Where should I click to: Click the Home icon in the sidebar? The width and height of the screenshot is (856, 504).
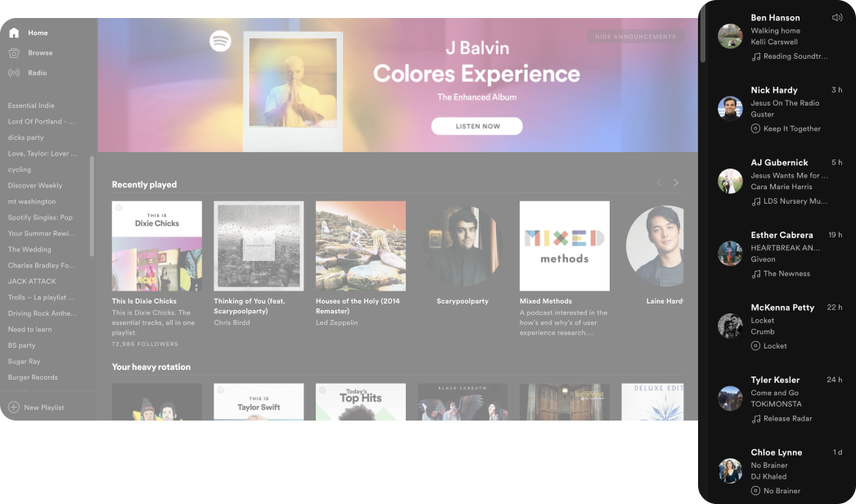pos(14,33)
